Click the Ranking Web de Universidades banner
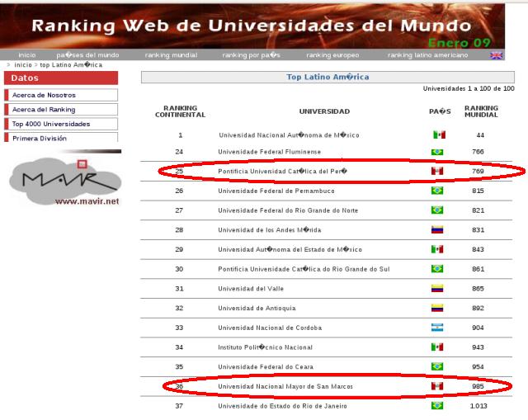The width and height of the screenshot is (528, 420). point(252,26)
